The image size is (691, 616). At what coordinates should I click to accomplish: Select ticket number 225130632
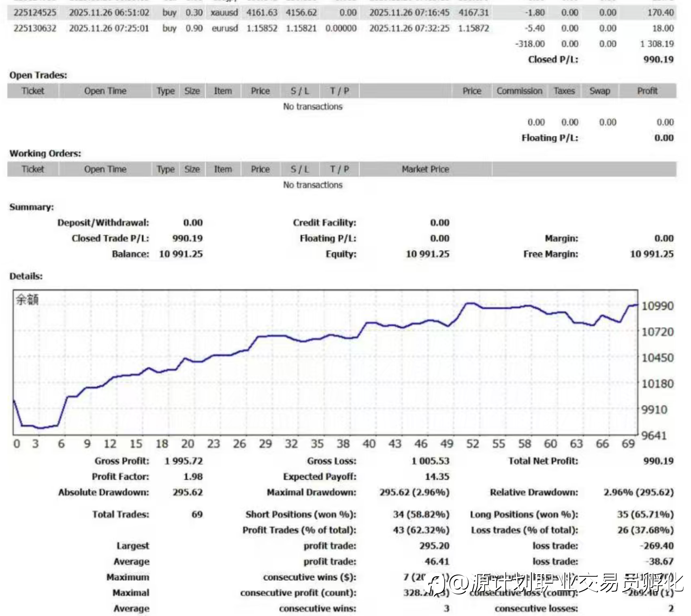[35, 28]
